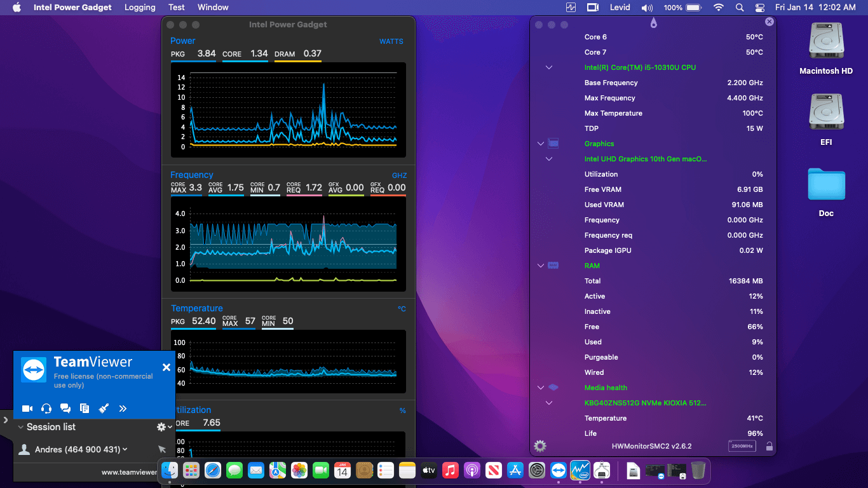Click the display mirroring icon in menu bar
Screen dimensions: 868x488
[x=593, y=8]
